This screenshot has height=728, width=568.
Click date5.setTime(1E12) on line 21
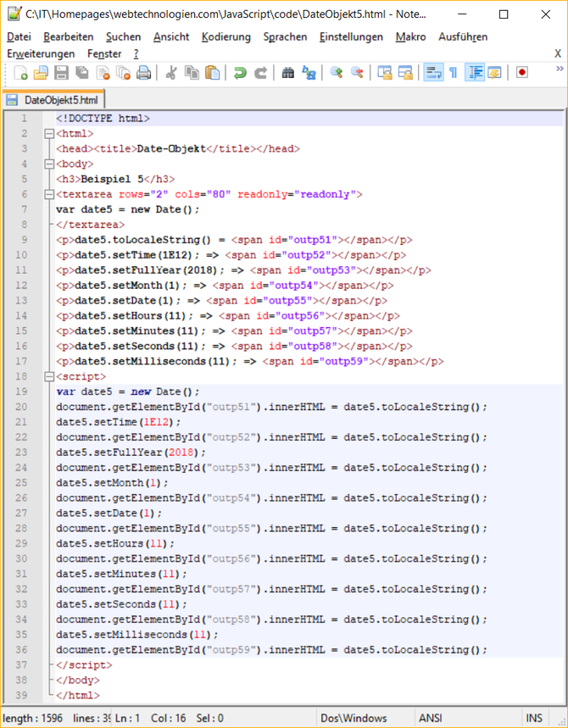pos(119,422)
